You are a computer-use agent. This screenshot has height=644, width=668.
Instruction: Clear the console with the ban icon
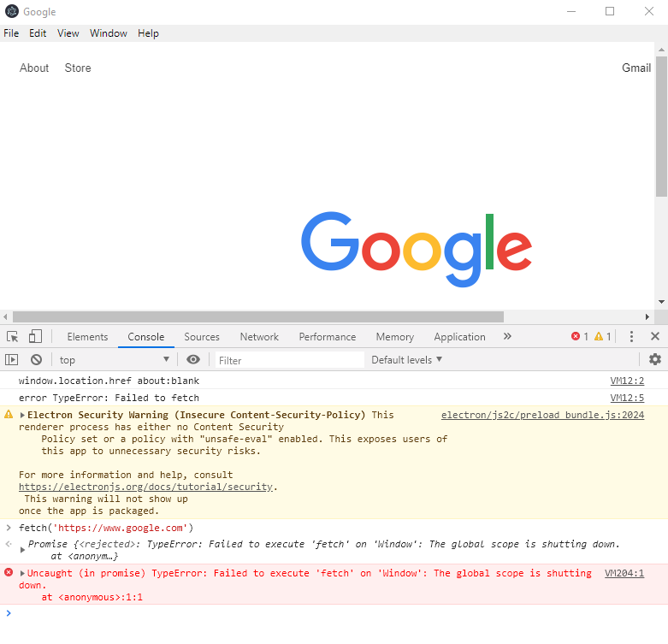36,360
